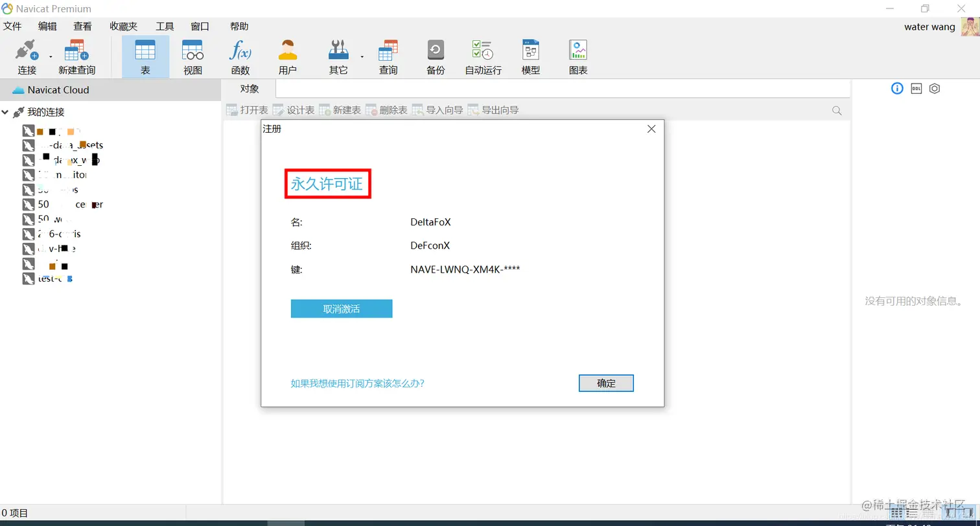
Task: Click 打开表 in the object toolbar
Action: (247, 110)
